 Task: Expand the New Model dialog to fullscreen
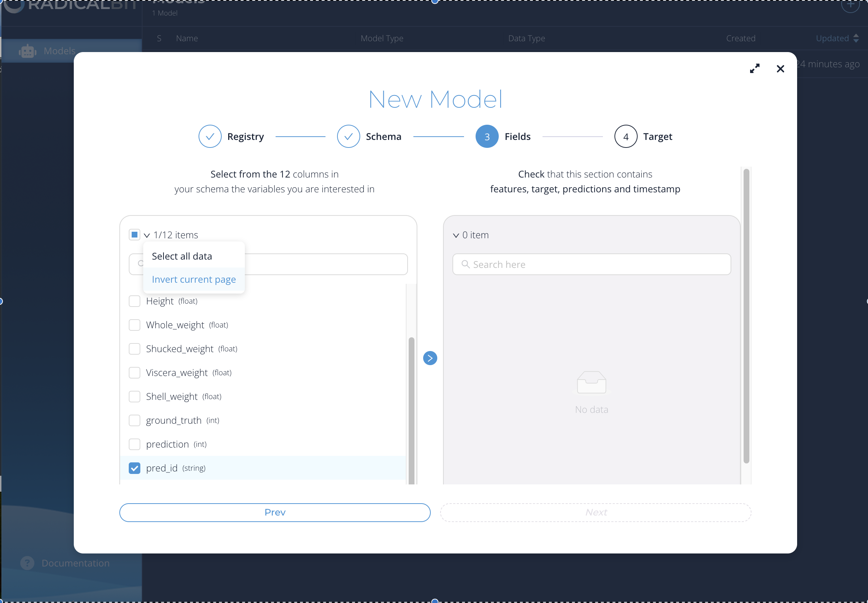[x=754, y=68]
